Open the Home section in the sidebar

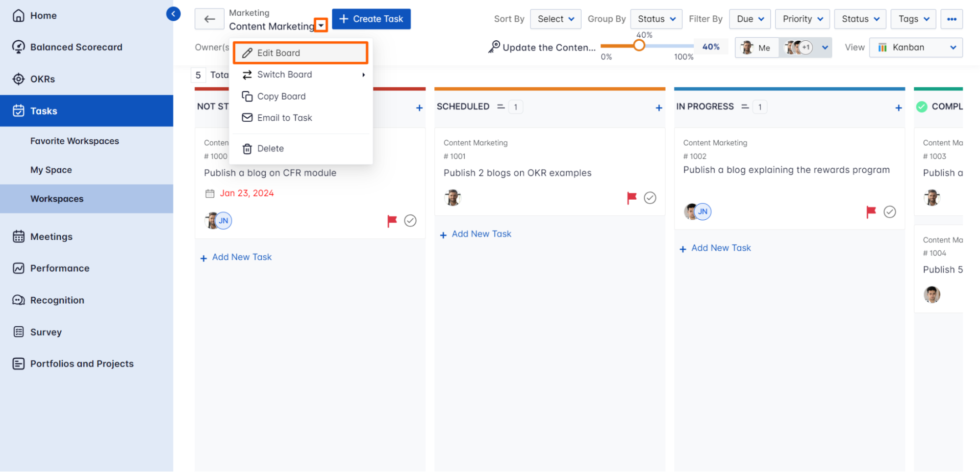coord(43,15)
